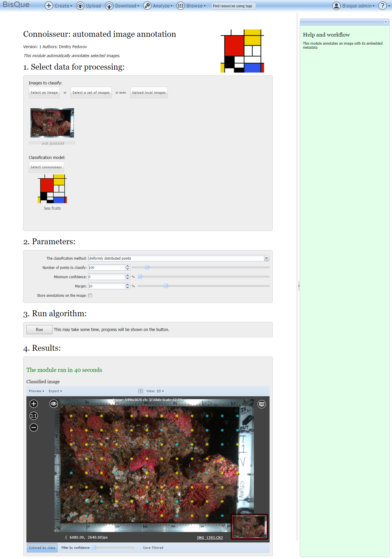392x559 pixels.
Task: Toggle the eye visibility icon in viewer
Action: click(54, 404)
